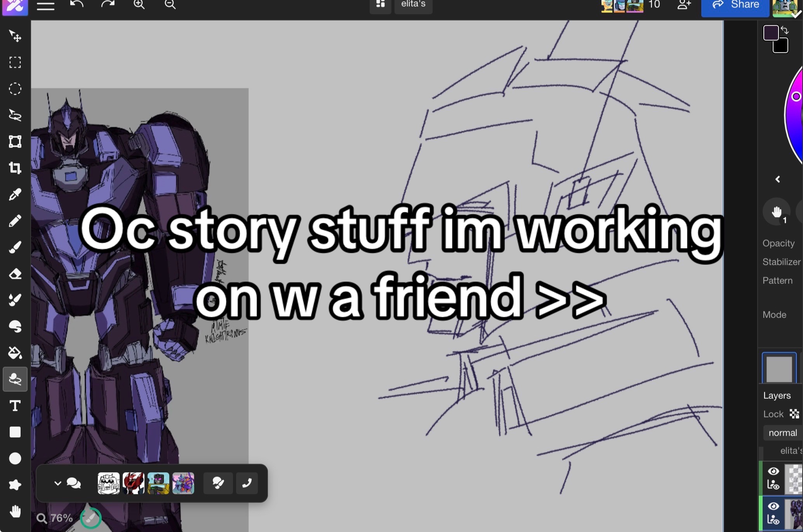This screenshot has width=803, height=532.
Task: Select the Ellipse shape tool
Action: (15, 459)
